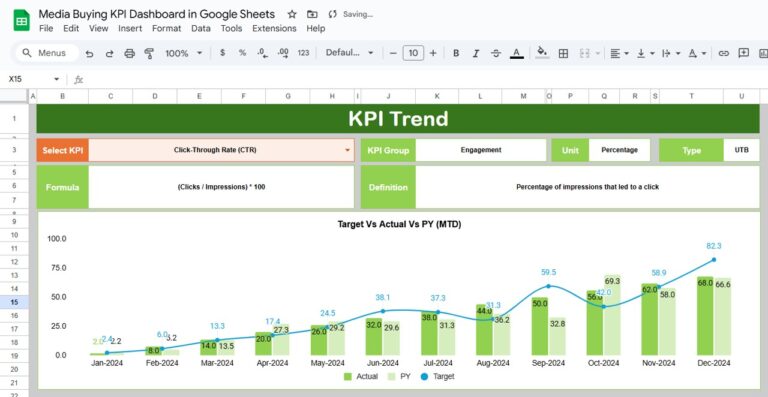The width and height of the screenshot is (768, 397).
Task: Open horizontal align dropdown
Action: 620,53
